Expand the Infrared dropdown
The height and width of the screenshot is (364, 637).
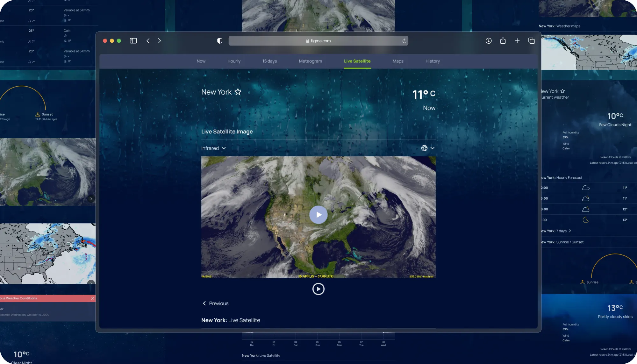coord(213,148)
